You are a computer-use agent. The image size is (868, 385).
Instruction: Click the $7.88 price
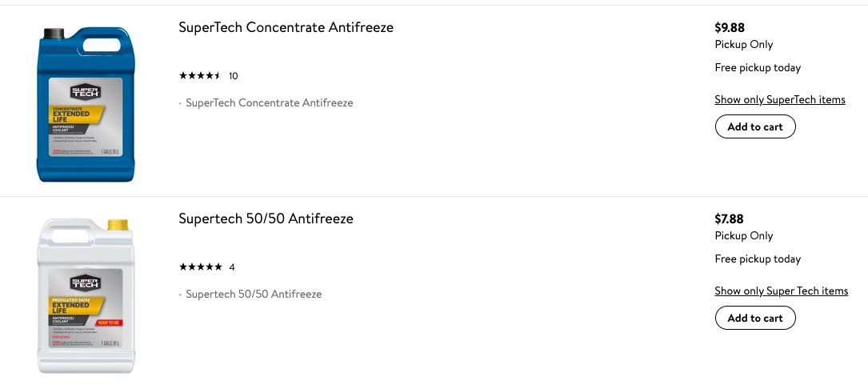click(x=730, y=219)
